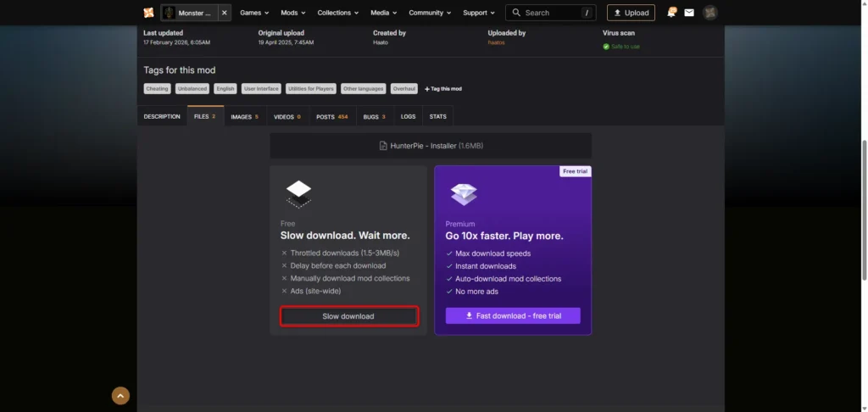Open the notifications bell

671,12
